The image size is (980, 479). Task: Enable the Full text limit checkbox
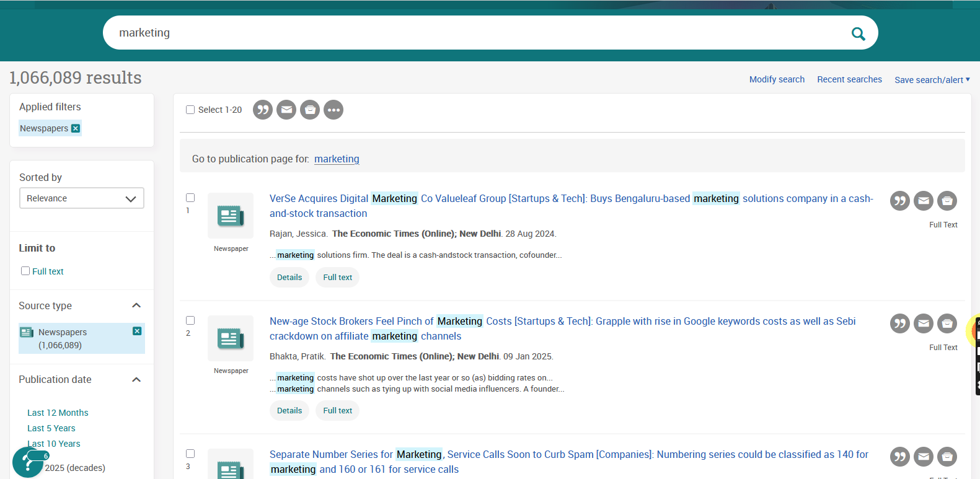[25, 271]
